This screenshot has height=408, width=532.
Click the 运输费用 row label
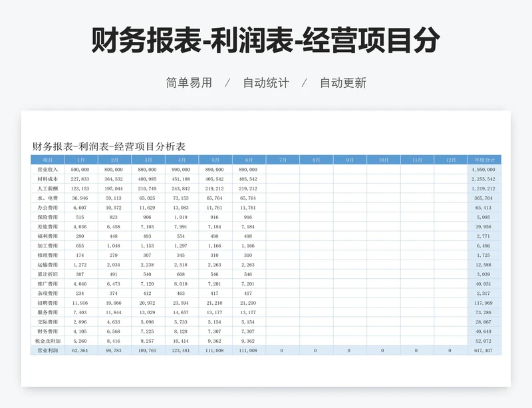pos(47,265)
